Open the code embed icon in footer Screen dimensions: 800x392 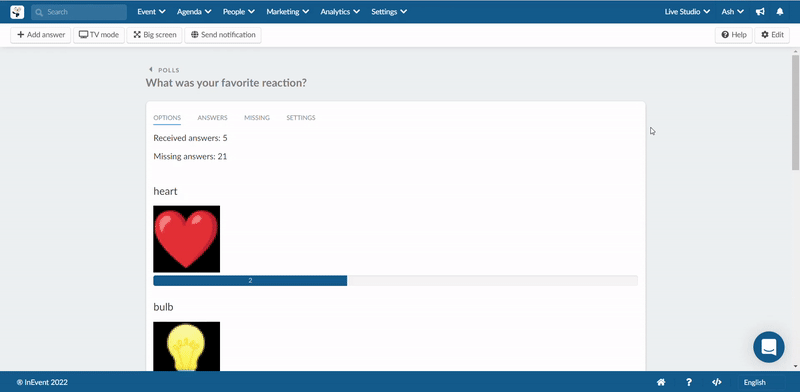[716, 382]
